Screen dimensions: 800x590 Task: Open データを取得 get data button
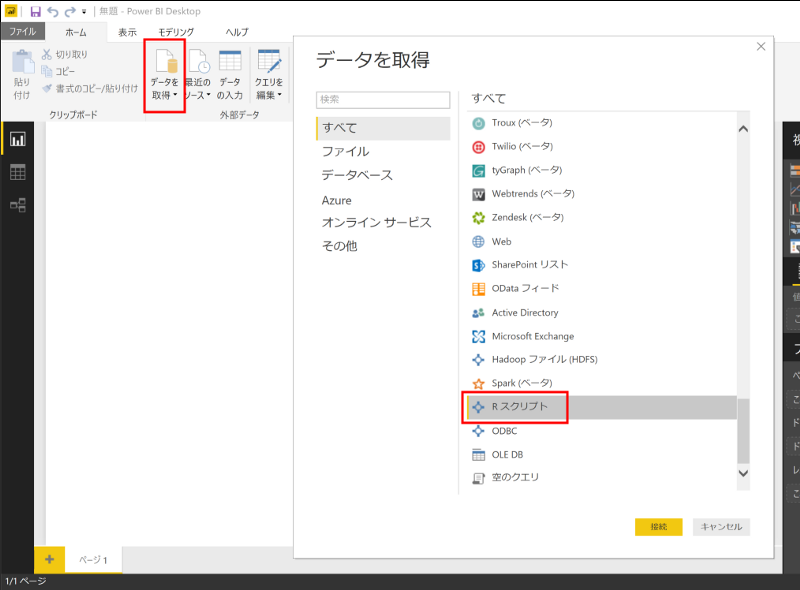click(164, 75)
